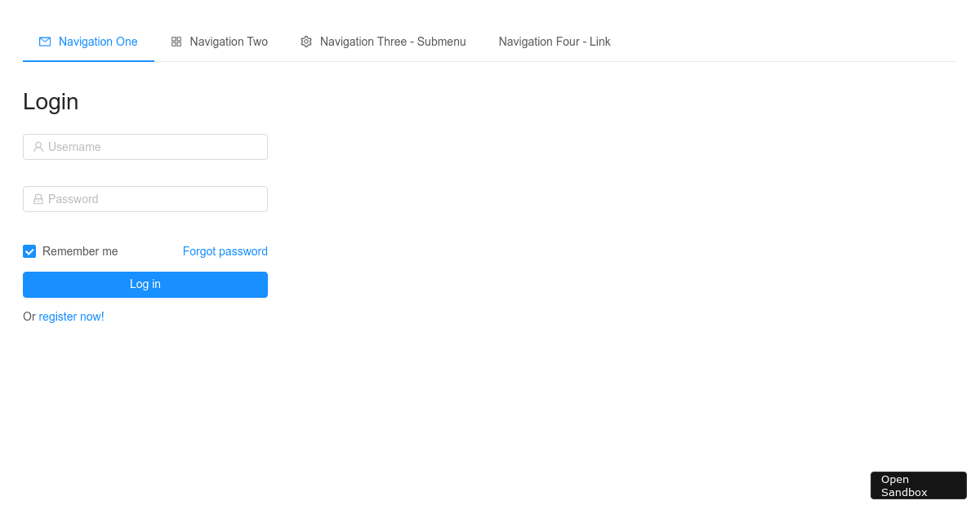
Task: Click inside the Username input field
Action: pyautogui.click(x=145, y=147)
